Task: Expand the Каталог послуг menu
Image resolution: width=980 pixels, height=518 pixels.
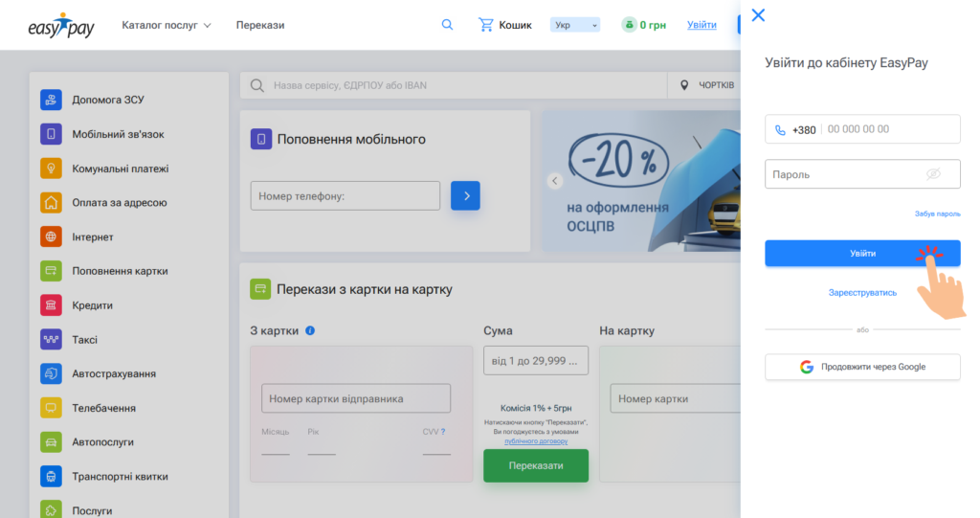Action: pyautogui.click(x=167, y=25)
